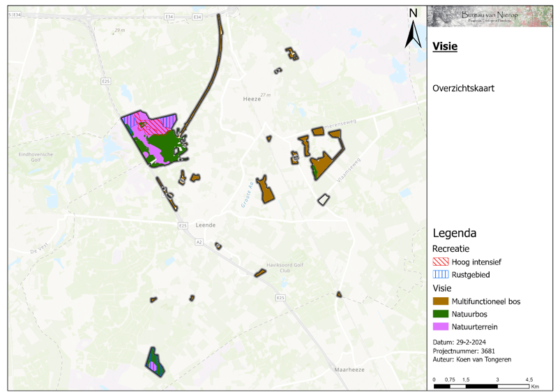Click the Bureau van Nierop logo
The width and height of the screenshot is (560, 392).
492,17
